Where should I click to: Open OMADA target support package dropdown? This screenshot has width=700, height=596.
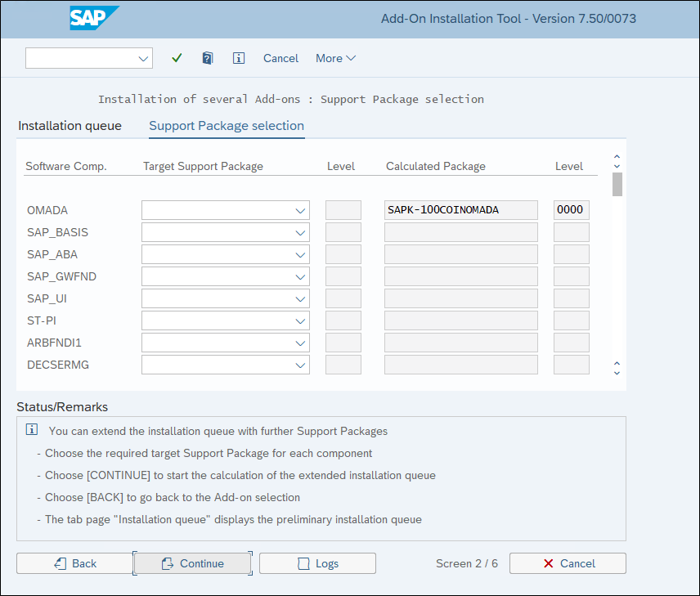[x=300, y=210]
